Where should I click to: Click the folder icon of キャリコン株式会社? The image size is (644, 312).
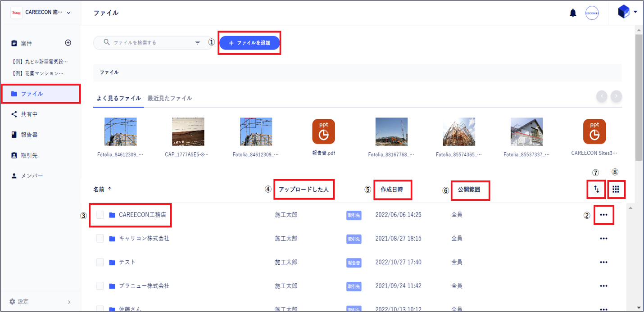(112, 239)
